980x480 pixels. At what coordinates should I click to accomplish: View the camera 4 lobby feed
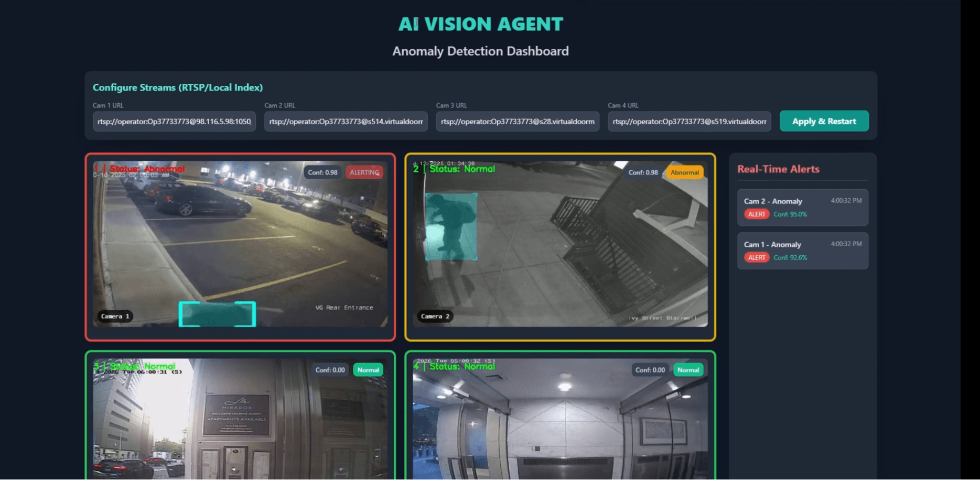[560, 419]
